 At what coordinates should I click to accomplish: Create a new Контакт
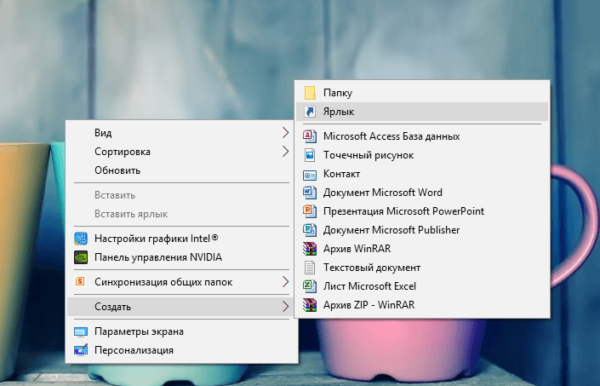[422, 174]
